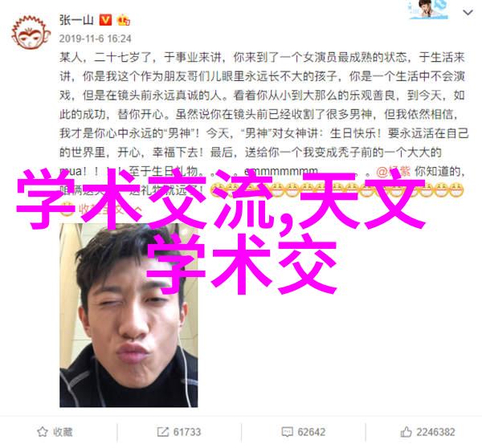The image size is (482, 448).
Task: Open the 2019-11-6 16:24 timestamp link
Action: (96, 39)
